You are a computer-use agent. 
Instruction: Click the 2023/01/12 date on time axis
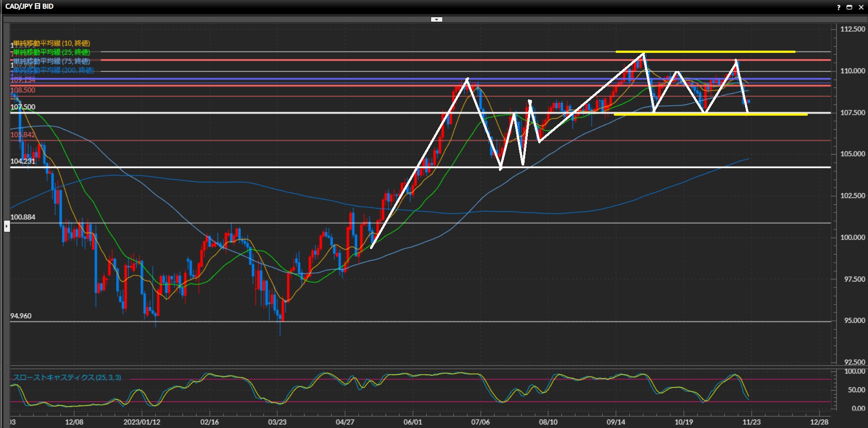[142, 422]
